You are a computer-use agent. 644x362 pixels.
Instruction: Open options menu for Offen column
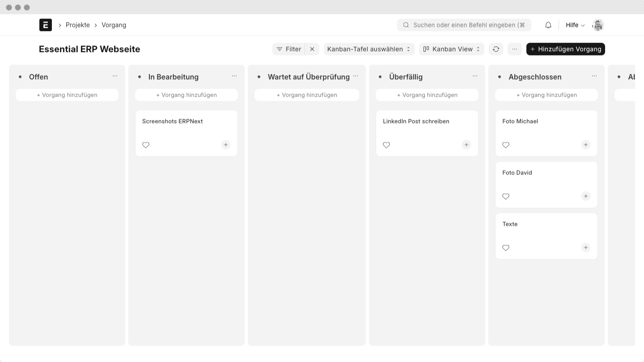[115, 76]
